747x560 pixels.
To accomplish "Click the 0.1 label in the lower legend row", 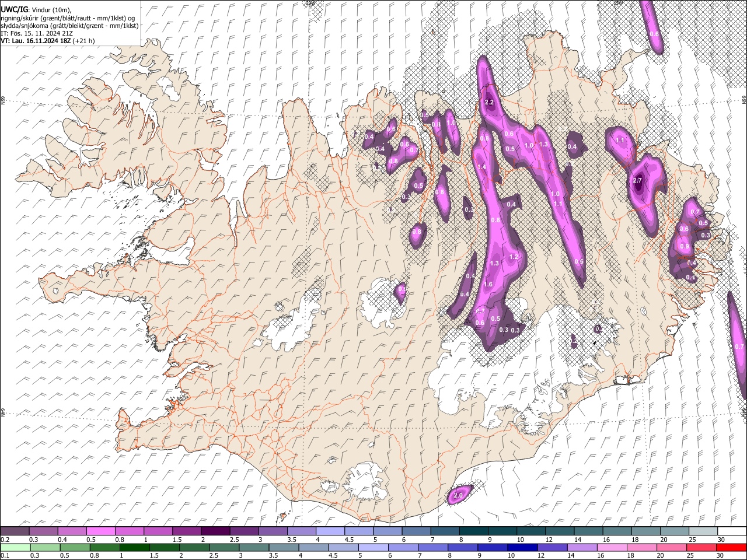I will 5,556.
